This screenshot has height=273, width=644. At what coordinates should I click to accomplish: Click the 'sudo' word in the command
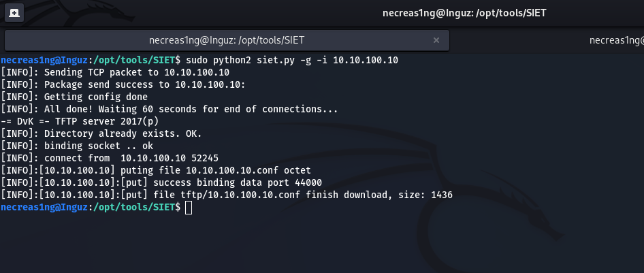pos(197,60)
